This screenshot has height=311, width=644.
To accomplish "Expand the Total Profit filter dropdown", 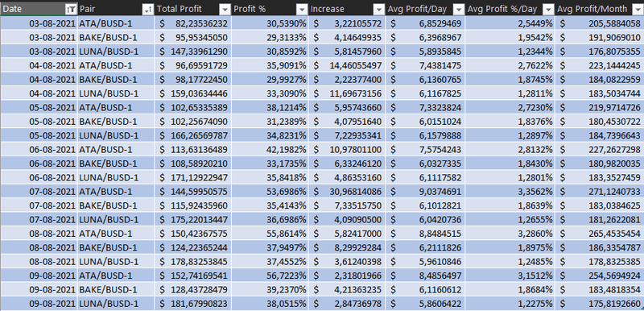I will point(225,9).
